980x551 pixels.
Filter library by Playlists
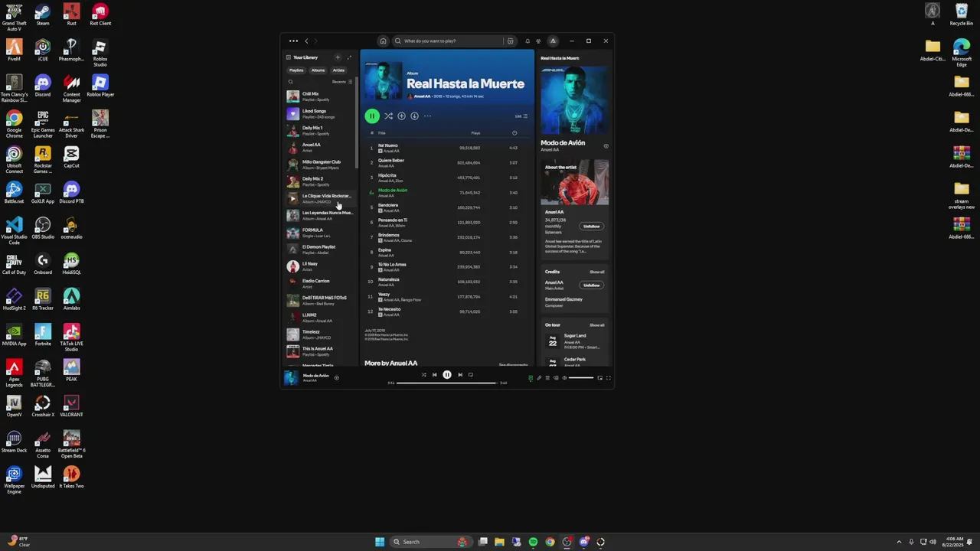(296, 70)
